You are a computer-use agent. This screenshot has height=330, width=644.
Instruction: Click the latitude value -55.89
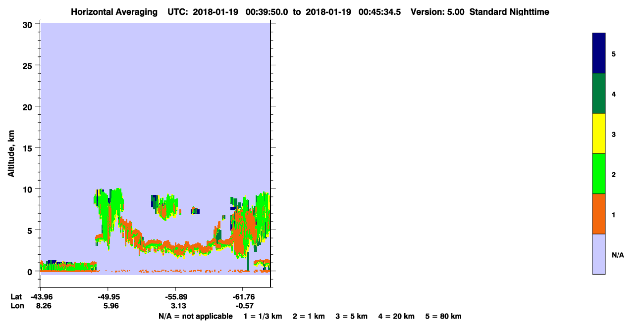coord(175,297)
